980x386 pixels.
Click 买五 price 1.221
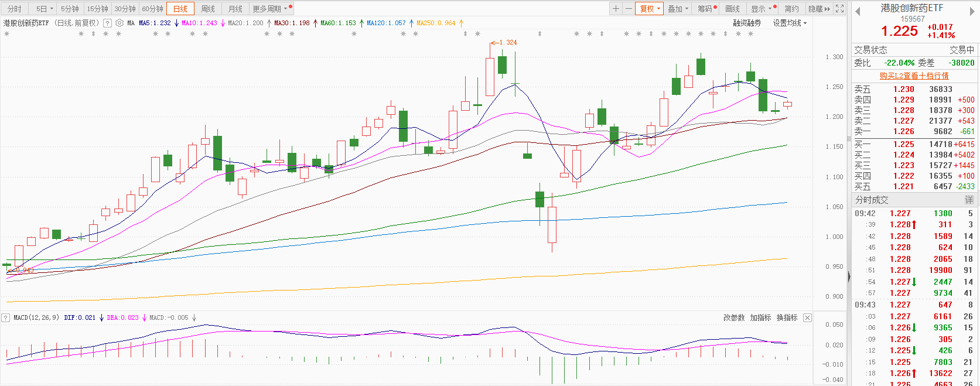[x=903, y=186]
